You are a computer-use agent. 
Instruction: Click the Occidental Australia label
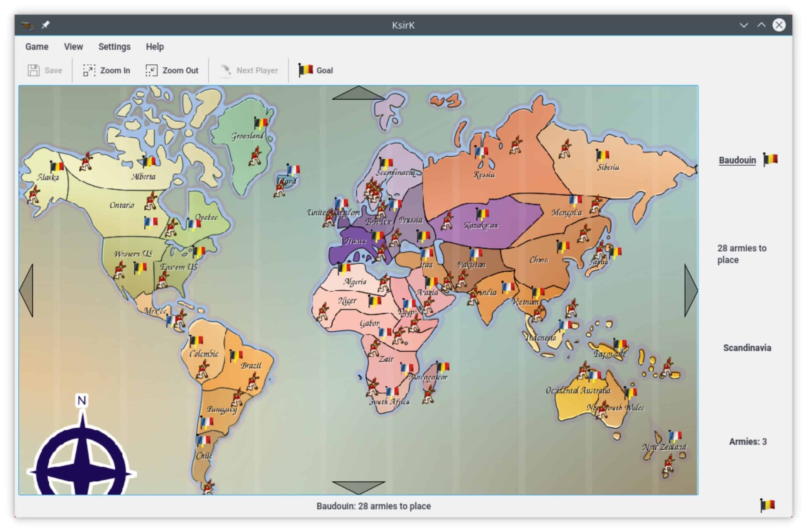pos(578,390)
